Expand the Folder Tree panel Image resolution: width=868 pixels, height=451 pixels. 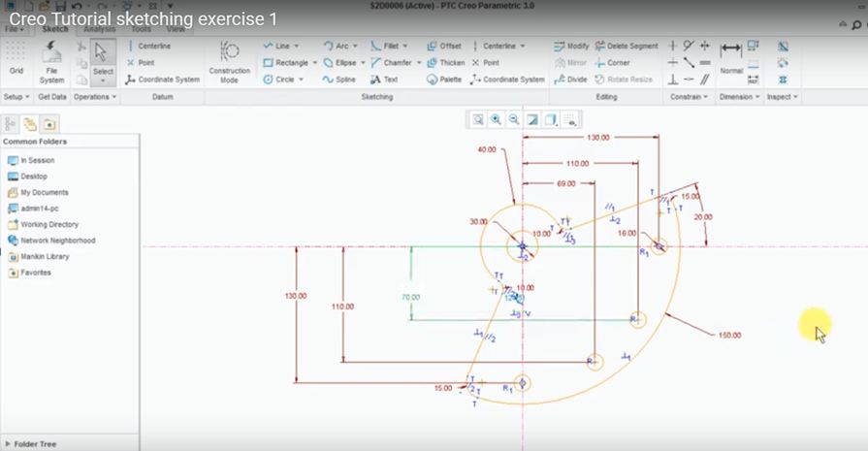pos(8,444)
